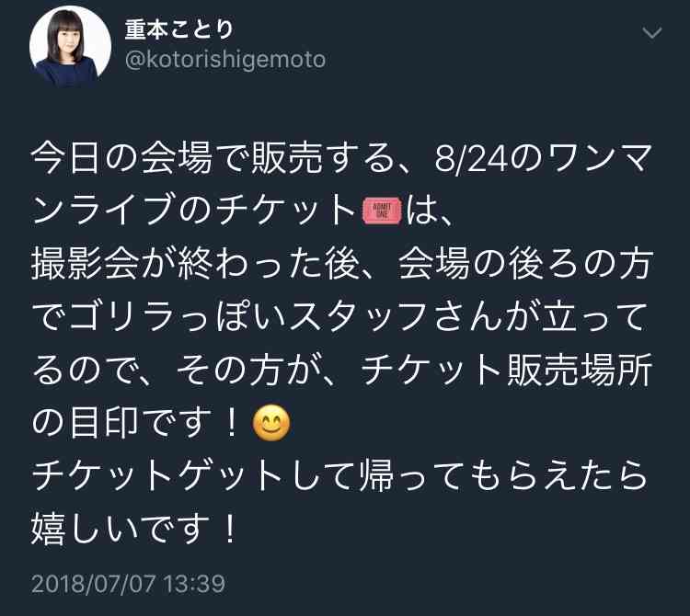Click the pink admission ticket emoji

pos(382,211)
